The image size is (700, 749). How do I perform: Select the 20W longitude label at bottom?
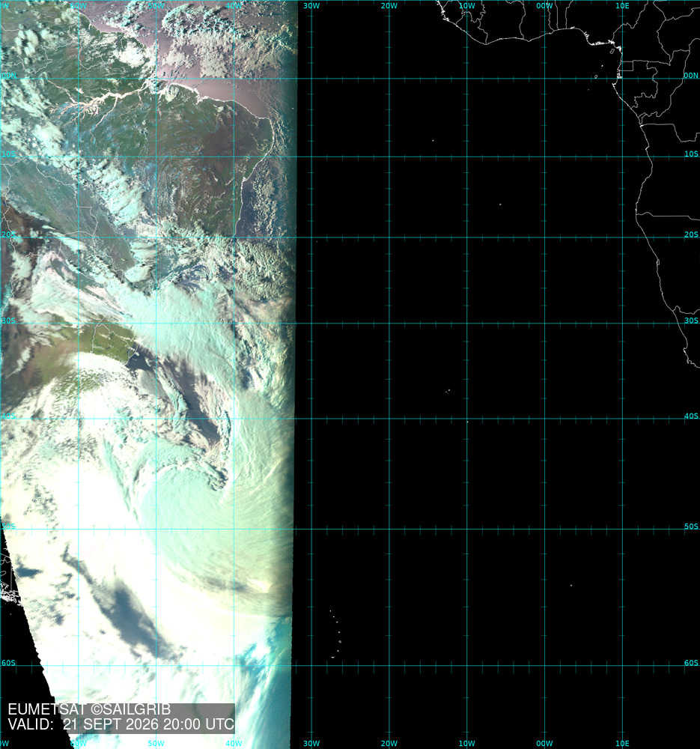point(389,743)
